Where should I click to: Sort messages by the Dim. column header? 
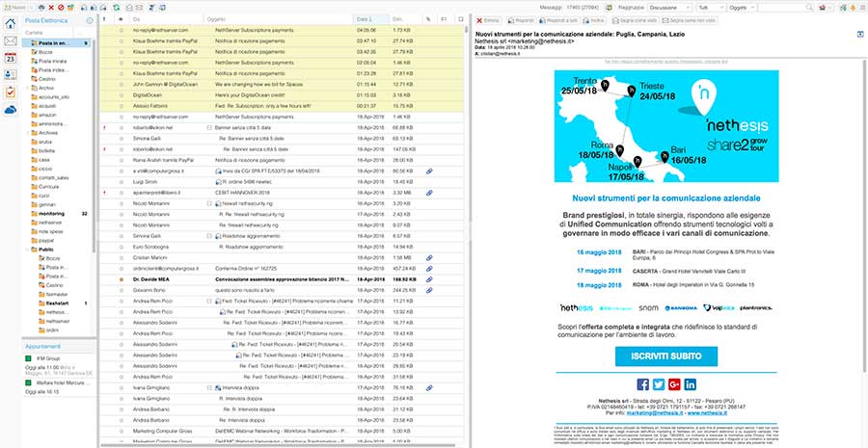(405, 19)
